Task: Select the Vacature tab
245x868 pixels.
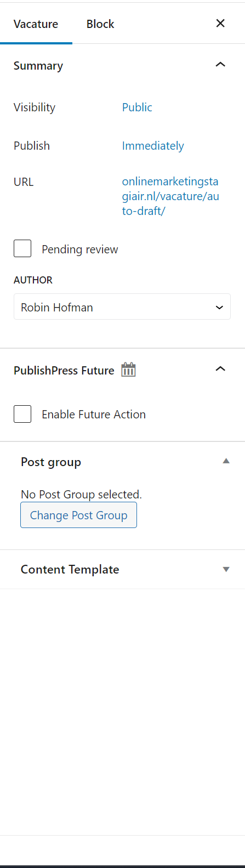Action: pos(36,24)
